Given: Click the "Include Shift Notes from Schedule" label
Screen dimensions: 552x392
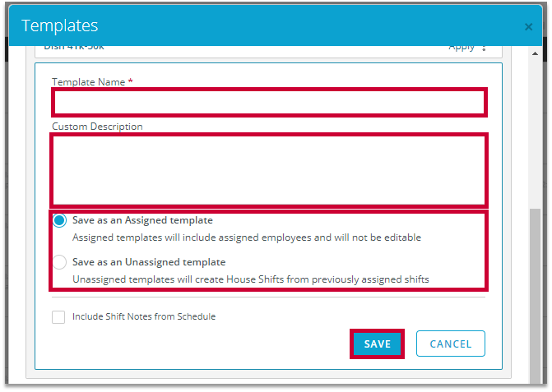Looking at the screenshot, I should pos(144,316).
